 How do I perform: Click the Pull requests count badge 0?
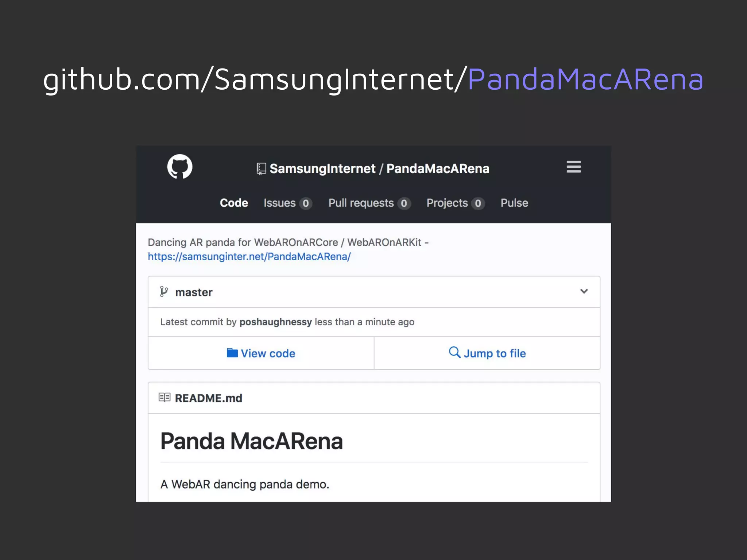(x=404, y=203)
